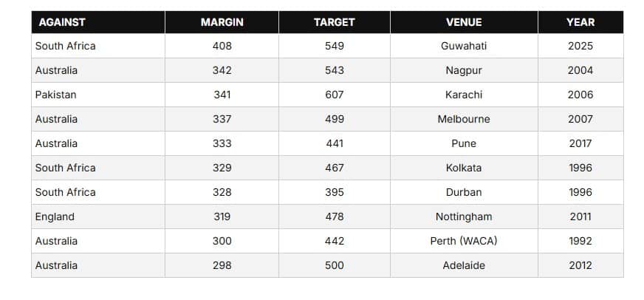This screenshot has height=300, width=644.
Task: Select the Nottingham venue cell
Action: point(464,217)
